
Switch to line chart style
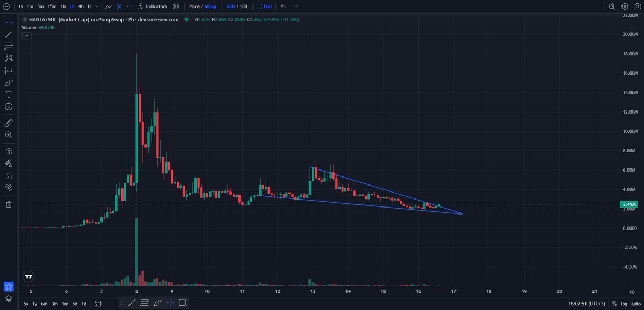[x=109, y=6]
